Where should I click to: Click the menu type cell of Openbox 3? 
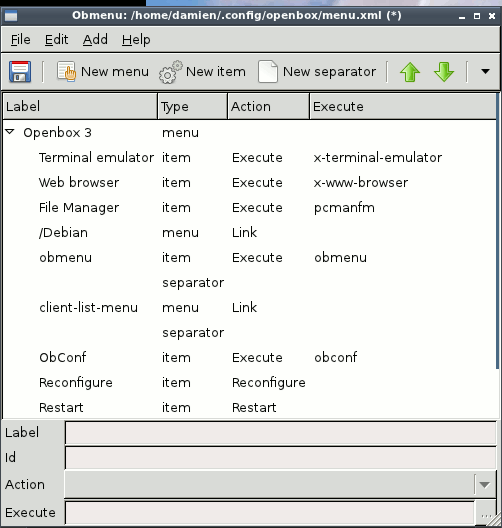point(180,132)
